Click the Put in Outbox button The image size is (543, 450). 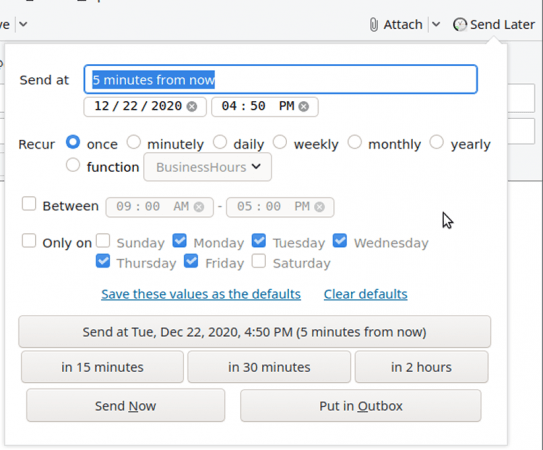(361, 406)
